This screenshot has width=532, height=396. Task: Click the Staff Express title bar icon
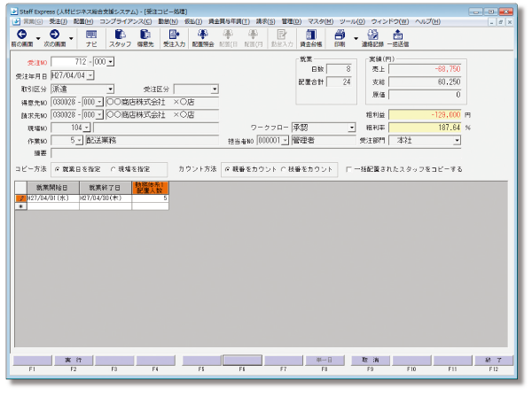(x=14, y=12)
